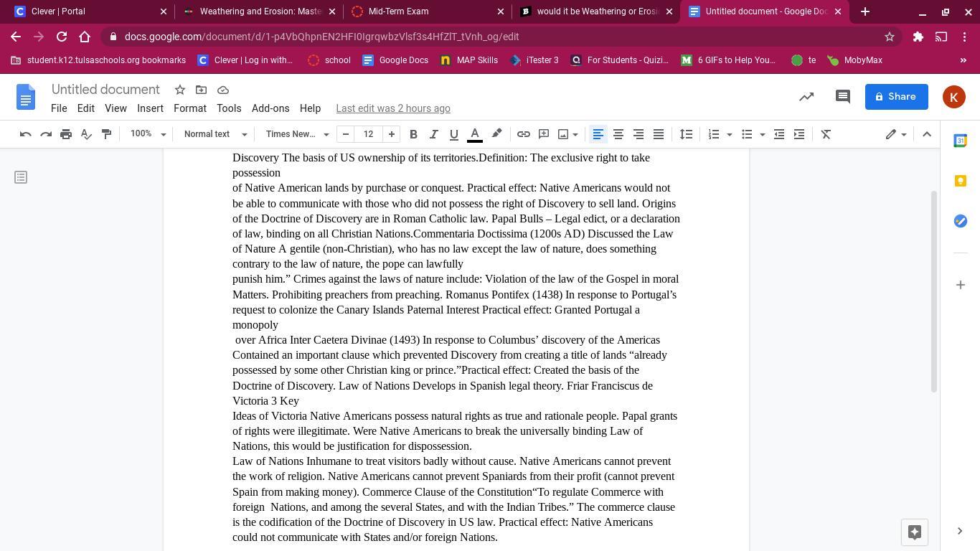Click the Redo icon in toolbar
Viewport: 980px width, 551px height.
46,134
